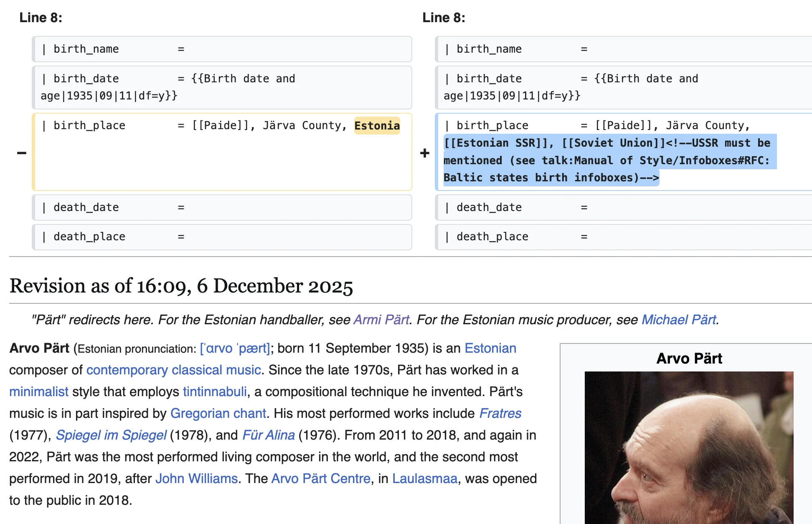This screenshot has width=812, height=524.
Task: Click the IPA pronunciation link
Action: coord(235,348)
